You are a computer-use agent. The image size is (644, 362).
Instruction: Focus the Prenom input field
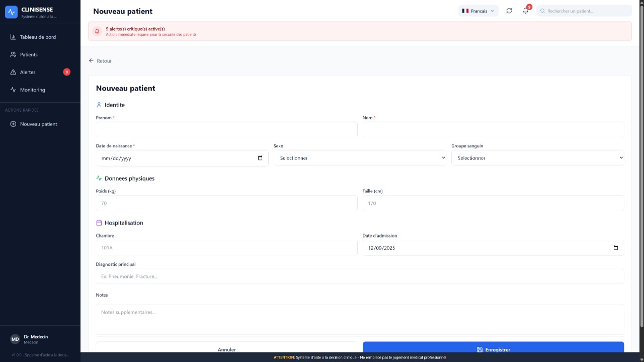click(x=226, y=130)
